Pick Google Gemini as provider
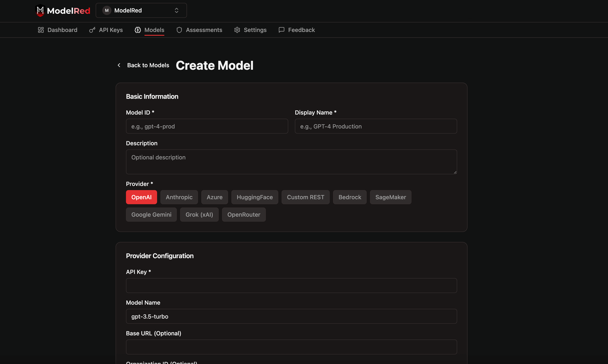The width and height of the screenshot is (608, 364). pos(151,215)
